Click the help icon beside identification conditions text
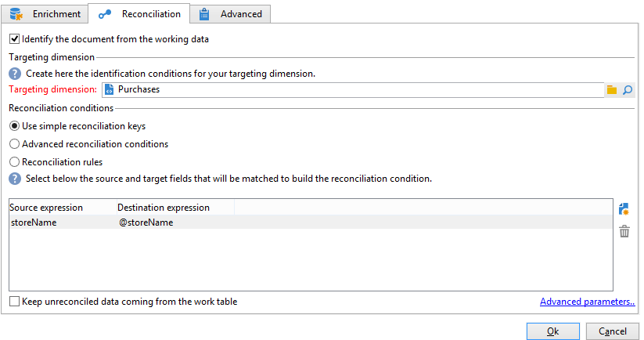Screen dimensions: 644x340 [15, 74]
